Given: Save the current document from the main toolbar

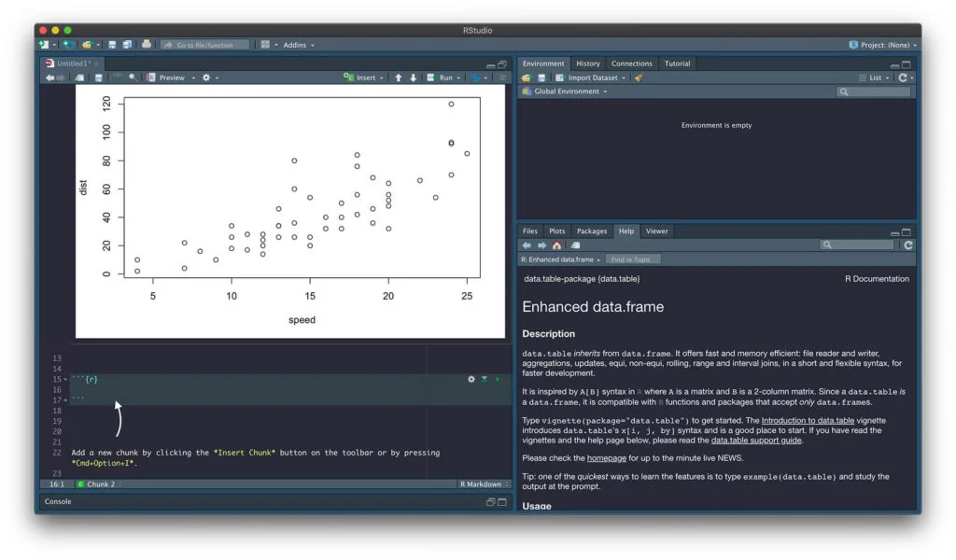Looking at the screenshot, I should (x=112, y=45).
